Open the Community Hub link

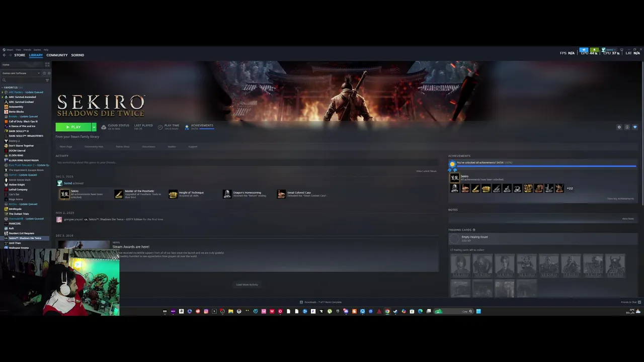94,147
